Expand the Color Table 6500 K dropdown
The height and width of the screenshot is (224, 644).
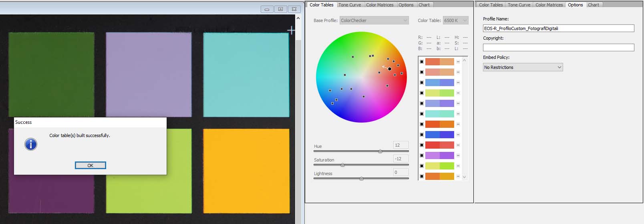click(x=455, y=20)
